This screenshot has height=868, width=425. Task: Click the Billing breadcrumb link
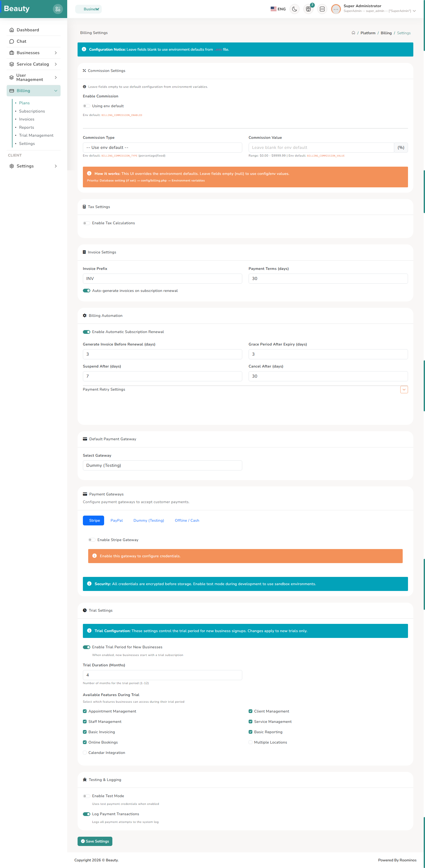pyautogui.click(x=386, y=33)
